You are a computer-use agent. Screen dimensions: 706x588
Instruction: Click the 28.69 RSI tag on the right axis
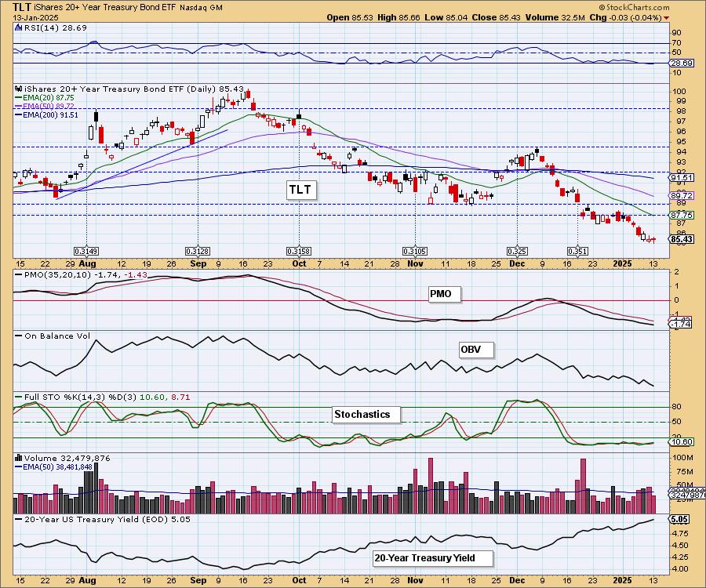coord(681,63)
